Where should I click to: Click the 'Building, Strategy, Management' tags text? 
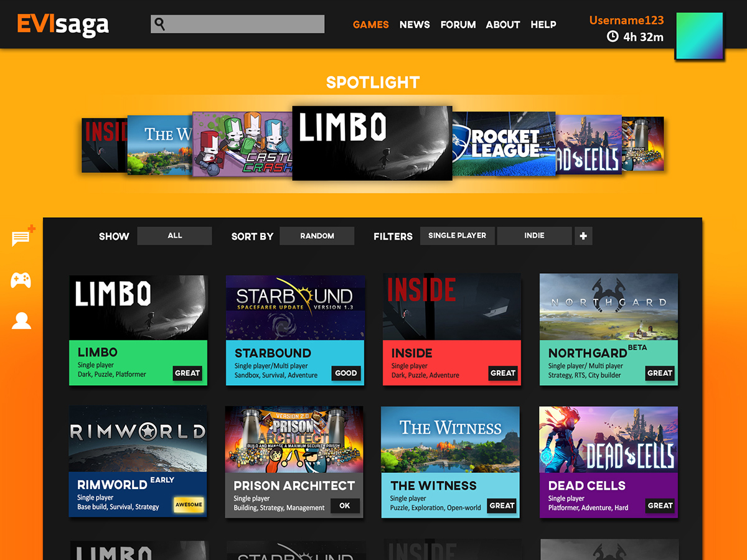(x=279, y=508)
